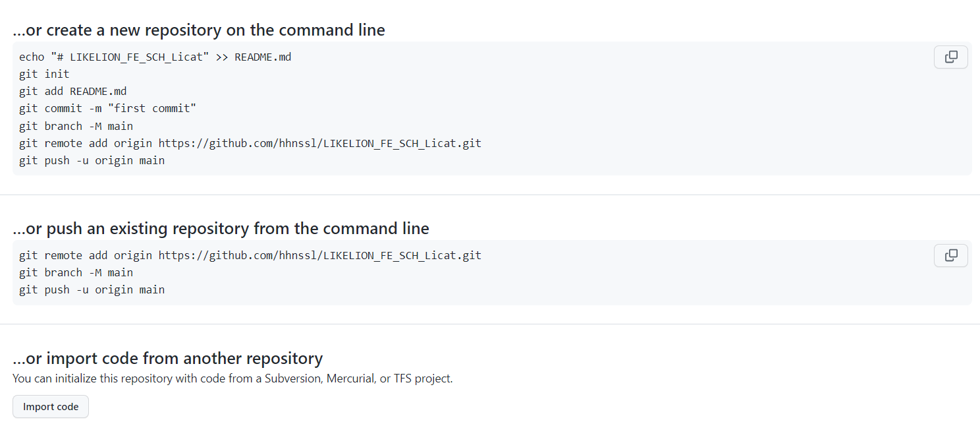Click the "push an existing repository" heading

point(221,229)
